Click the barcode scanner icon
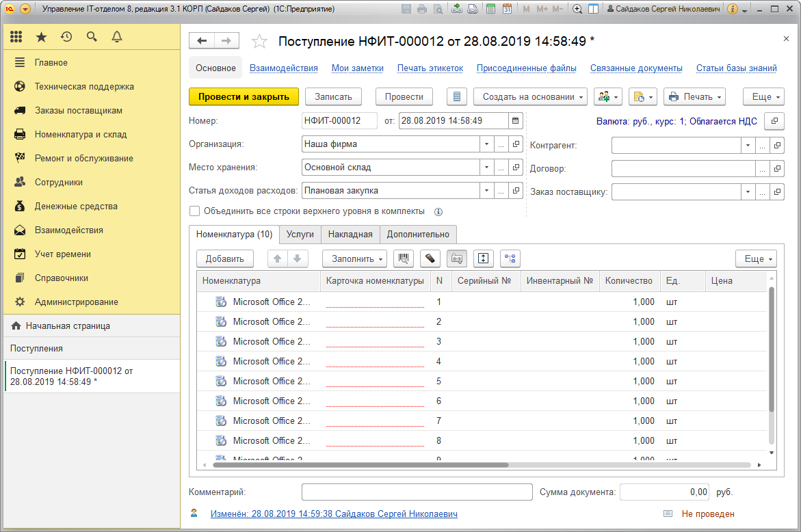 pyautogui.click(x=404, y=259)
